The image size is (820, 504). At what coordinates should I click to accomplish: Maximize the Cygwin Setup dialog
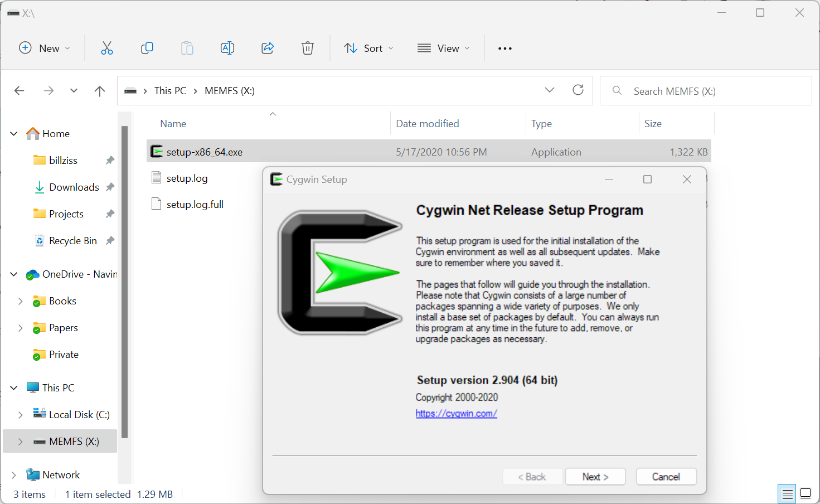647,179
